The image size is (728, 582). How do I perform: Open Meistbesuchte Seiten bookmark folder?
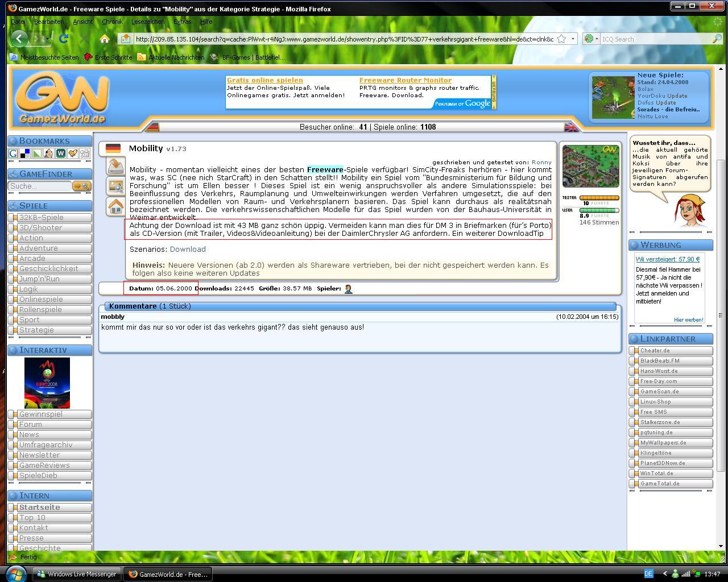(x=44, y=57)
